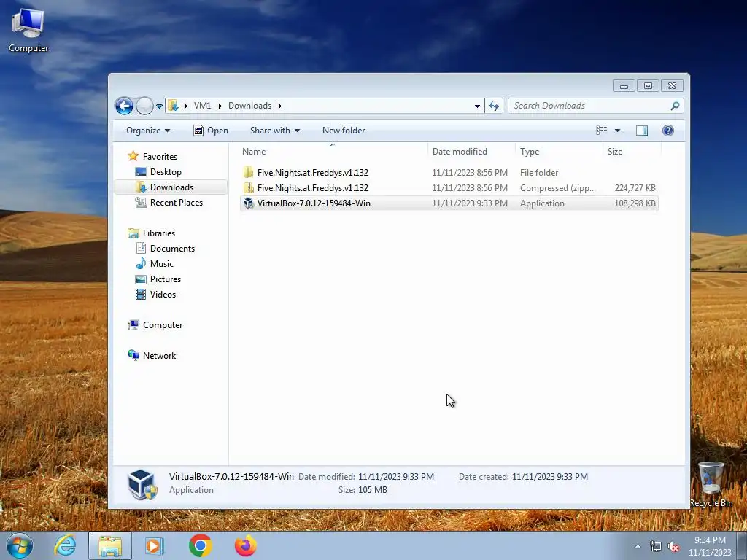Change view using the view icon
Screen dimensions: 747x560
(602, 131)
